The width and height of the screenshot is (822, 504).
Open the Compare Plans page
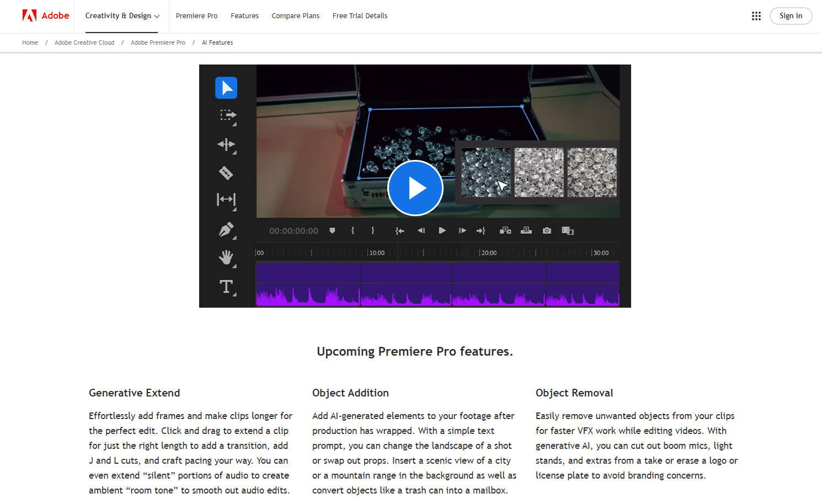click(x=296, y=15)
